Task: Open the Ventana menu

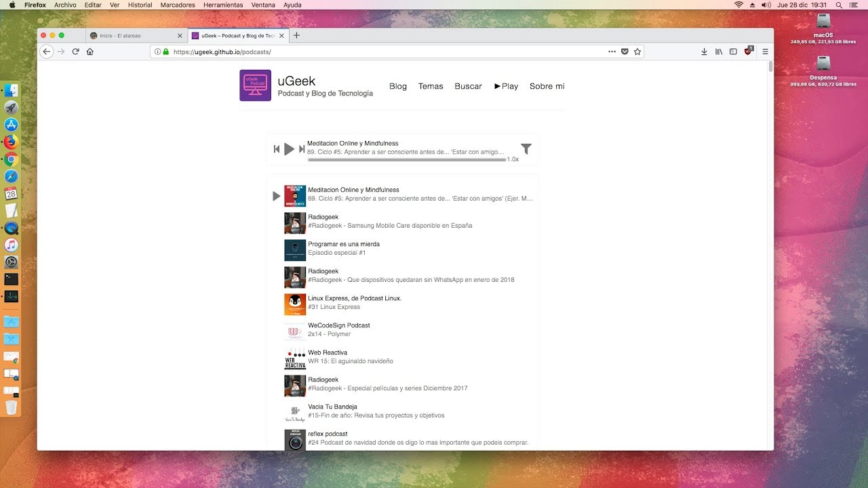Action: [x=263, y=5]
